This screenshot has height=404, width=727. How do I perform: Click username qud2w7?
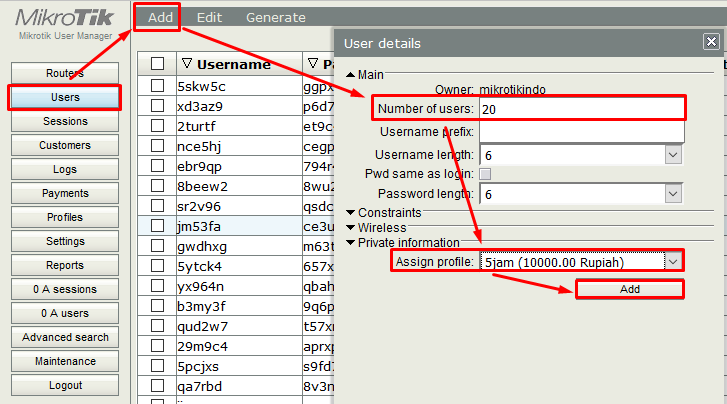[x=203, y=326]
